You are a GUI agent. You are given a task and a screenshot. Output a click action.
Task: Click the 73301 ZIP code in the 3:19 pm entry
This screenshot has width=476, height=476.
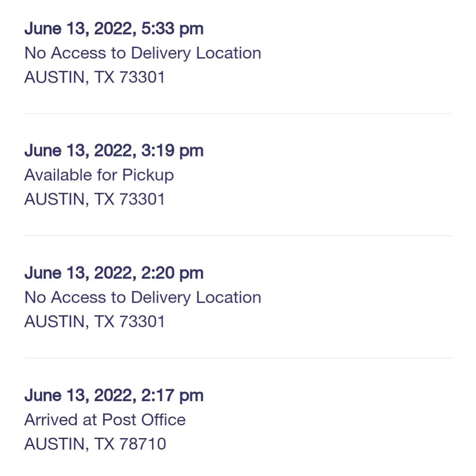point(142,199)
